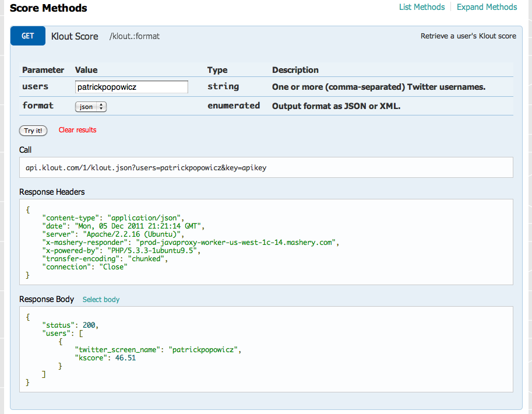The image size is (532, 414).
Task: Click the "string" type cell
Action: (223, 87)
